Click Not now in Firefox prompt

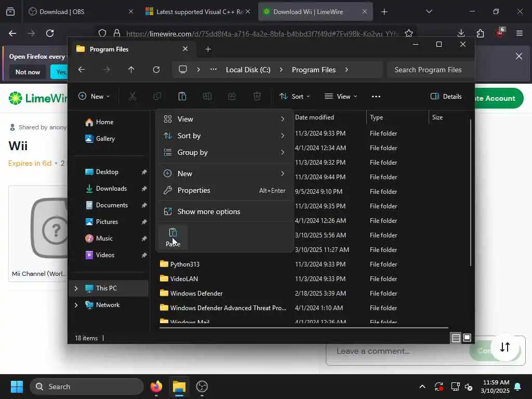[x=28, y=72]
